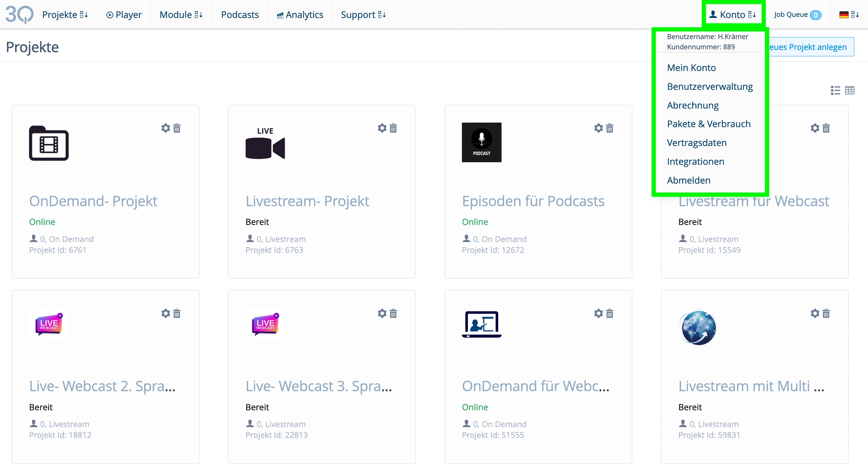This screenshot has height=471, width=868.
Task: Delete the Livestream- Projekt via trash icon
Action: [393, 128]
